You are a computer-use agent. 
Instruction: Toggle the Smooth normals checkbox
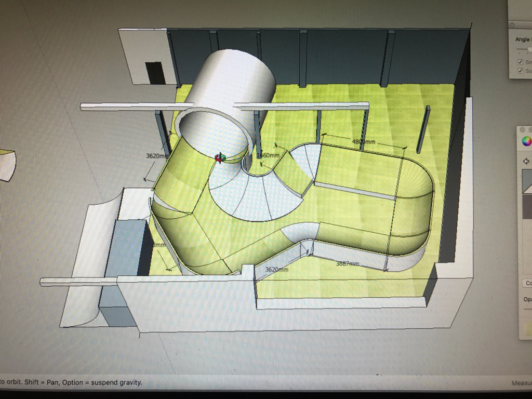[x=520, y=62]
